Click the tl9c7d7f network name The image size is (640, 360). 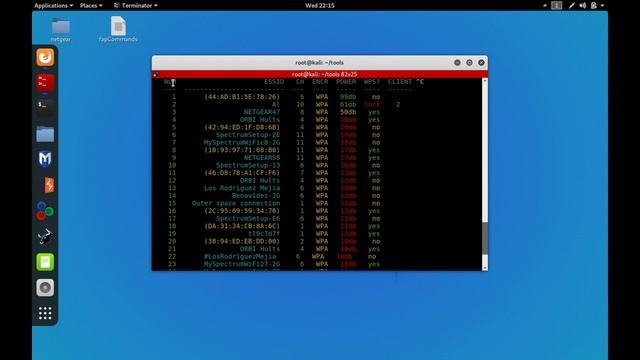(x=264, y=234)
